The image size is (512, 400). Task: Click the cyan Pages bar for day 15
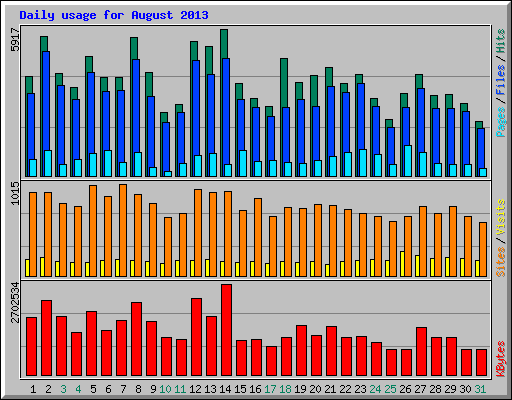tap(243, 163)
